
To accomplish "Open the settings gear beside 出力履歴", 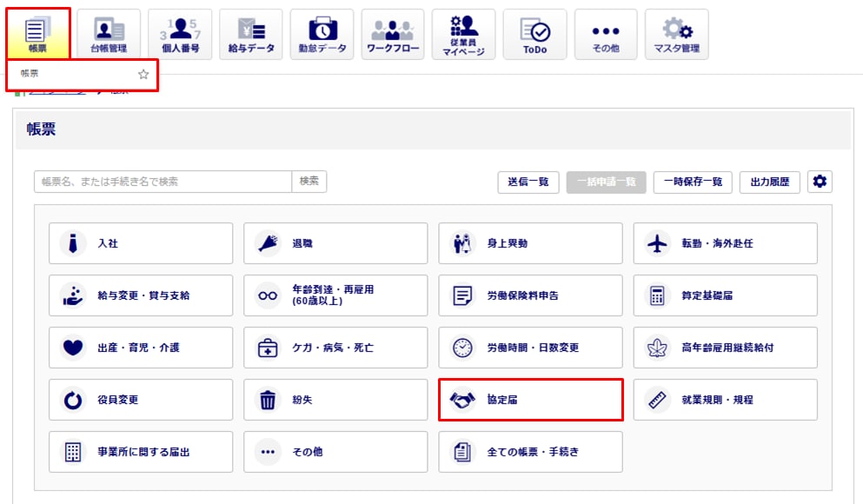I will pyautogui.click(x=820, y=182).
